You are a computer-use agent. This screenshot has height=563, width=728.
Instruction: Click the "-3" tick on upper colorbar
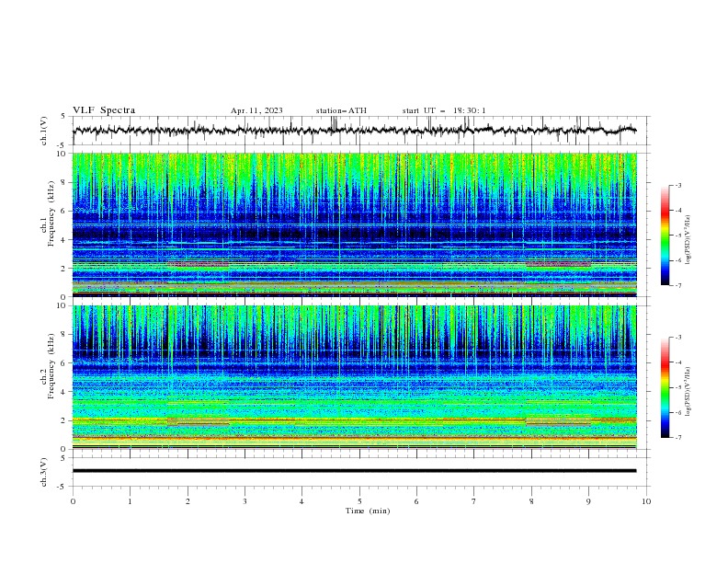pyautogui.click(x=677, y=185)
